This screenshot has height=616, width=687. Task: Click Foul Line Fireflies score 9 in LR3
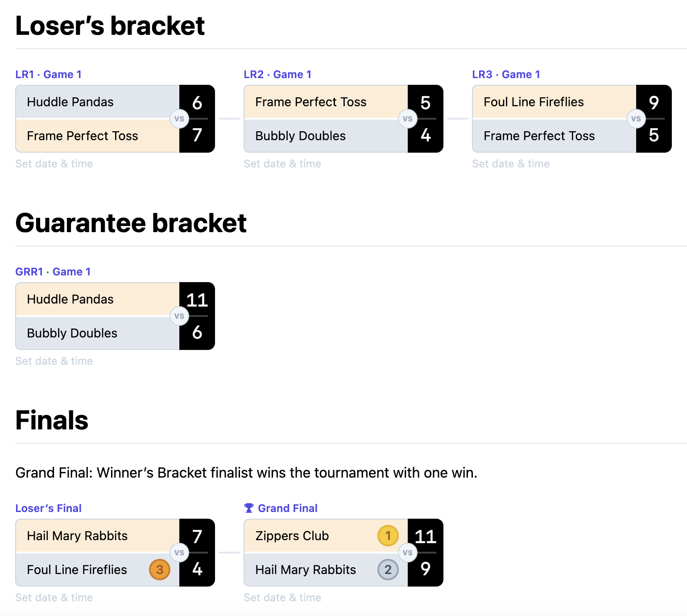click(x=654, y=103)
